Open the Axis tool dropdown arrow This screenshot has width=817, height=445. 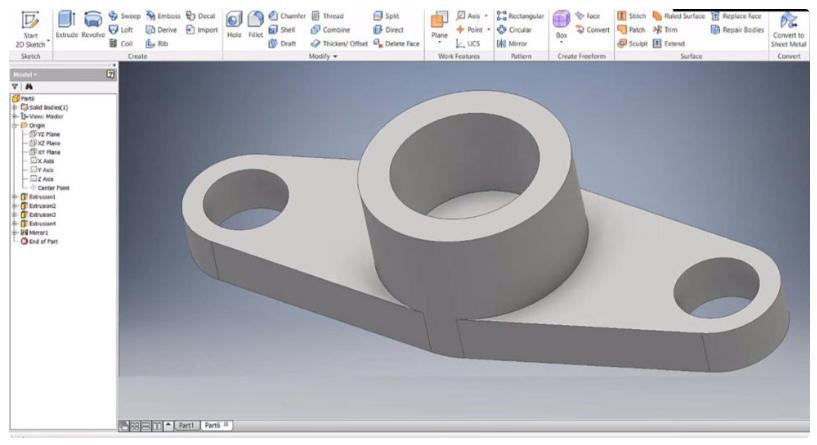click(486, 16)
